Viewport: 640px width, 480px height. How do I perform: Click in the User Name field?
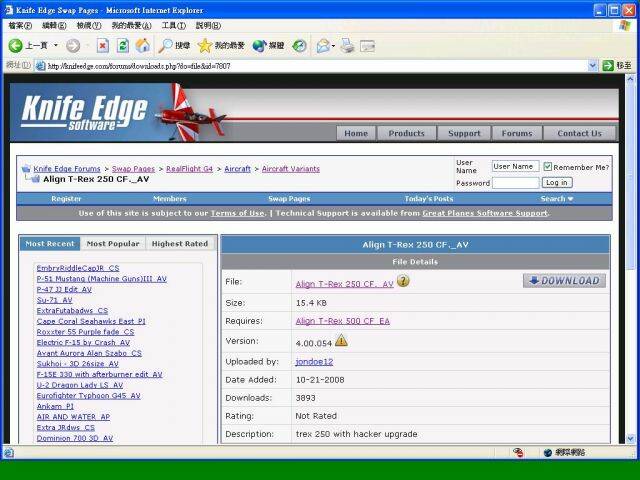pos(516,167)
